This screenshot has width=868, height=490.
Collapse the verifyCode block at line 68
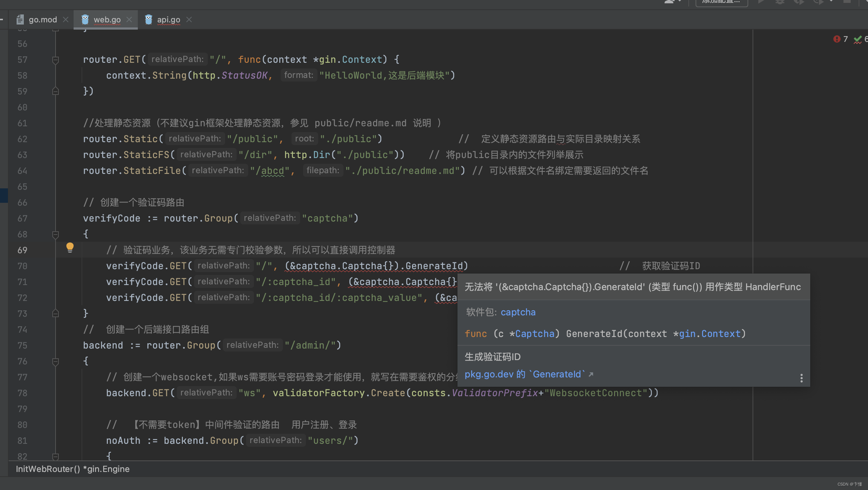tap(56, 235)
